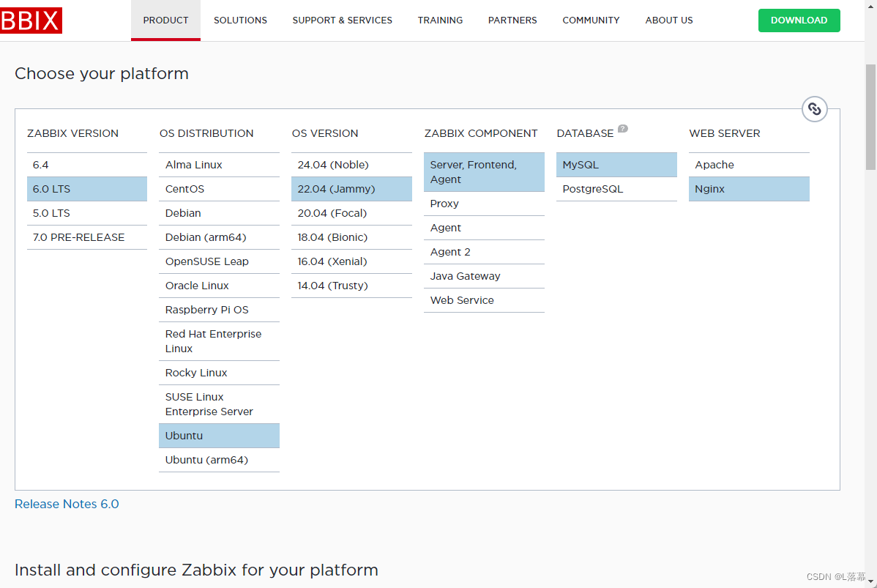The height and width of the screenshot is (588, 877).
Task: Choose PostgreSQL database
Action: click(617, 189)
